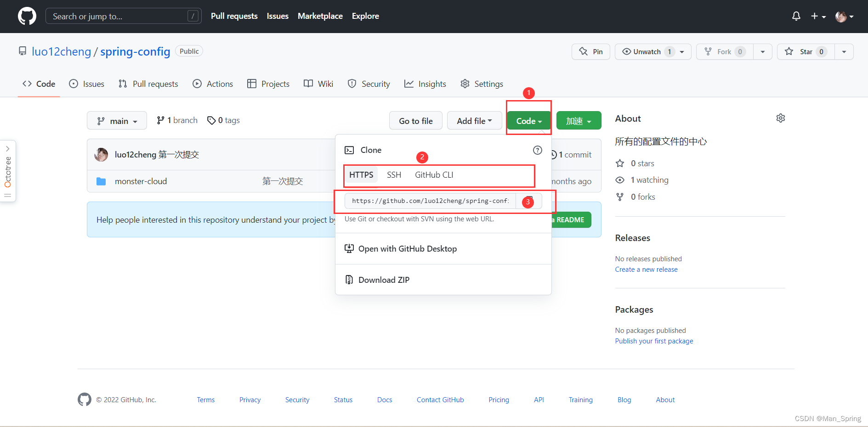
Task: View the 0 tags link
Action: click(x=223, y=120)
